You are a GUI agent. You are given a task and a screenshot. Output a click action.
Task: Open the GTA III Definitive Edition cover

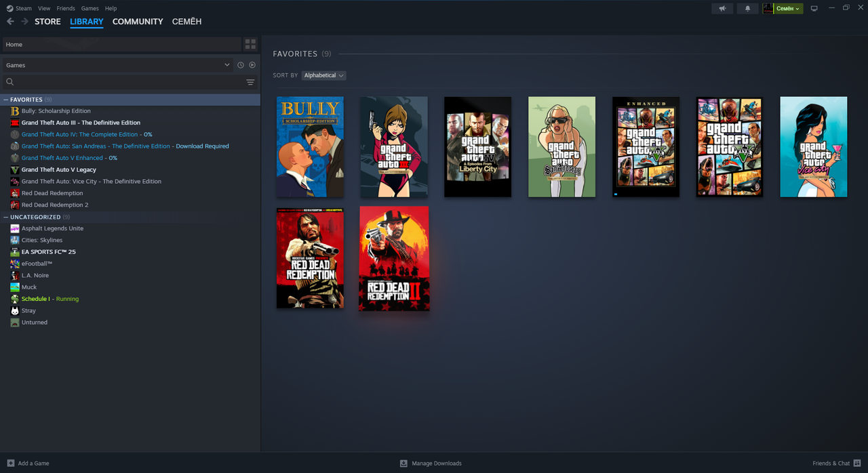pos(394,146)
